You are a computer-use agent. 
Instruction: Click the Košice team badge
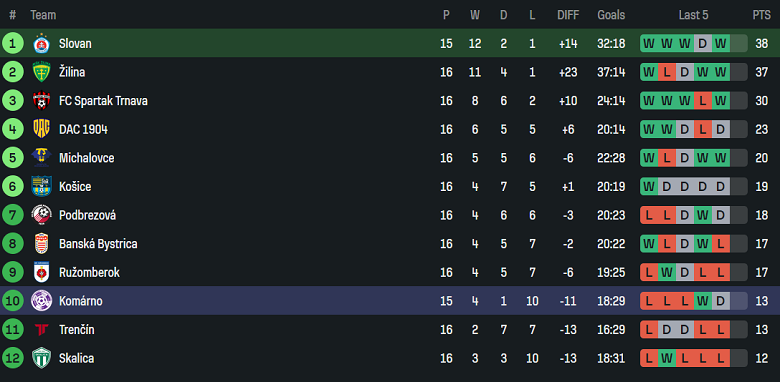click(x=41, y=187)
